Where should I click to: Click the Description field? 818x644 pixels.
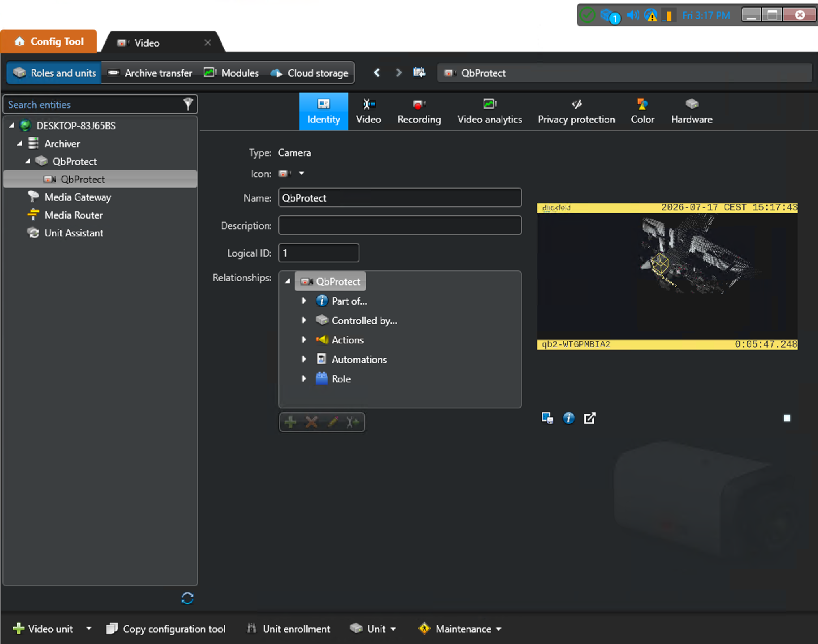coord(400,225)
